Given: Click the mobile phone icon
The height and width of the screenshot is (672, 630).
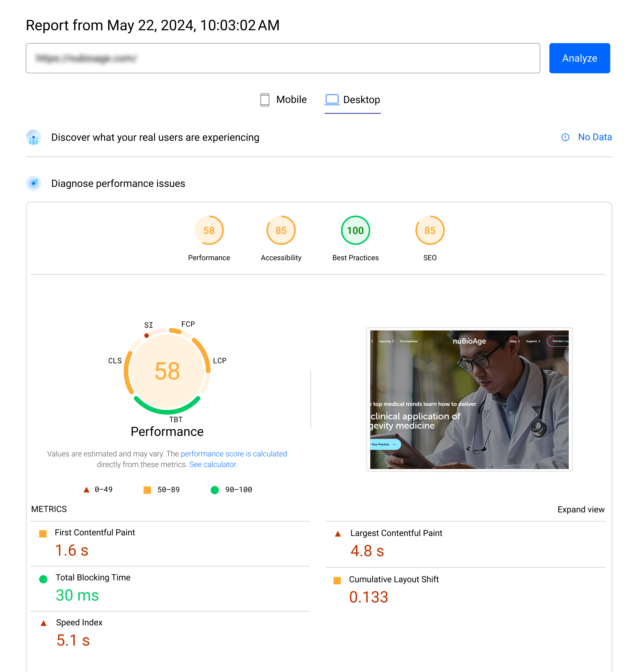Looking at the screenshot, I should click(265, 100).
